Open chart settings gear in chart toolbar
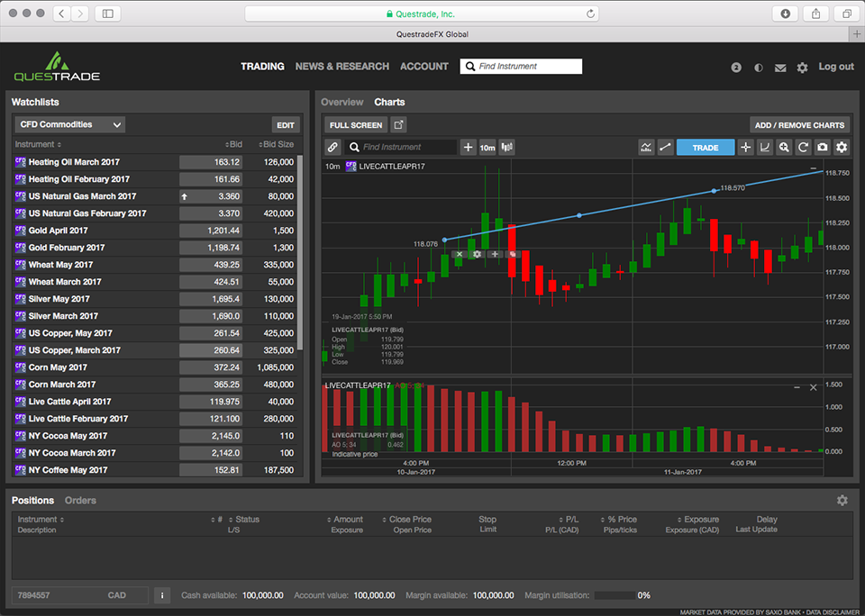Viewport: 865px width, 616px height. point(842,147)
